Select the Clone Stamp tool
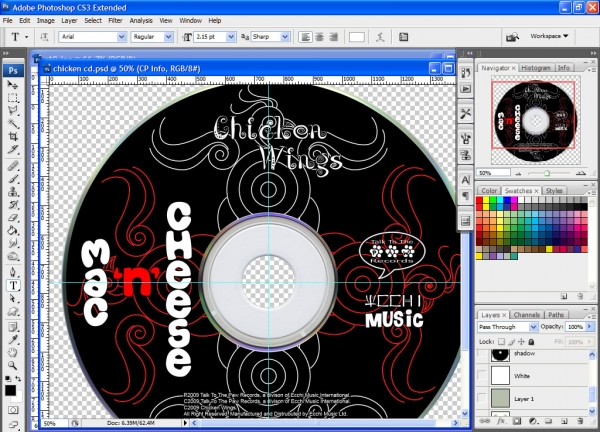Image resolution: width=600 pixels, height=432 pixels. pos(13,191)
